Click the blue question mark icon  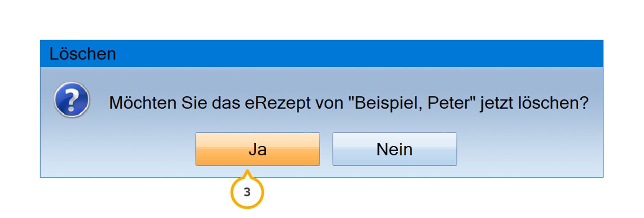pos(72,100)
